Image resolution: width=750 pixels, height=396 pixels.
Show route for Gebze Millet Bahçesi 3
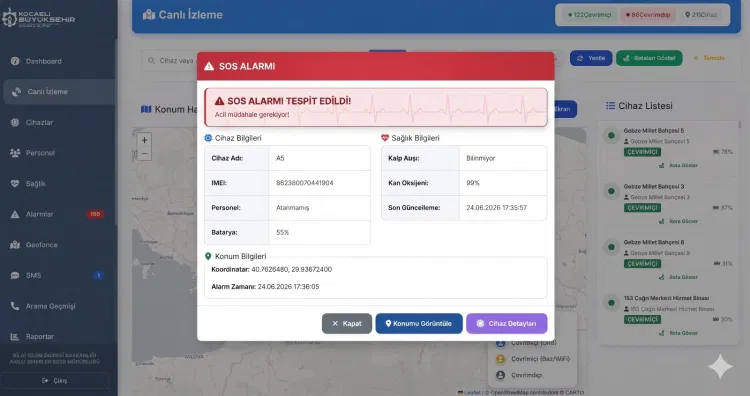click(x=679, y=221)
